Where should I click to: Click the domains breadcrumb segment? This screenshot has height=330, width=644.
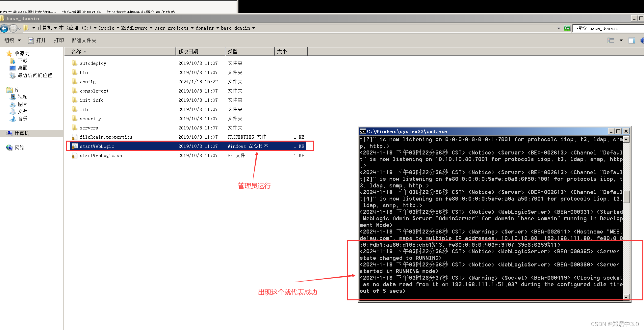click(x=205, y=28)
